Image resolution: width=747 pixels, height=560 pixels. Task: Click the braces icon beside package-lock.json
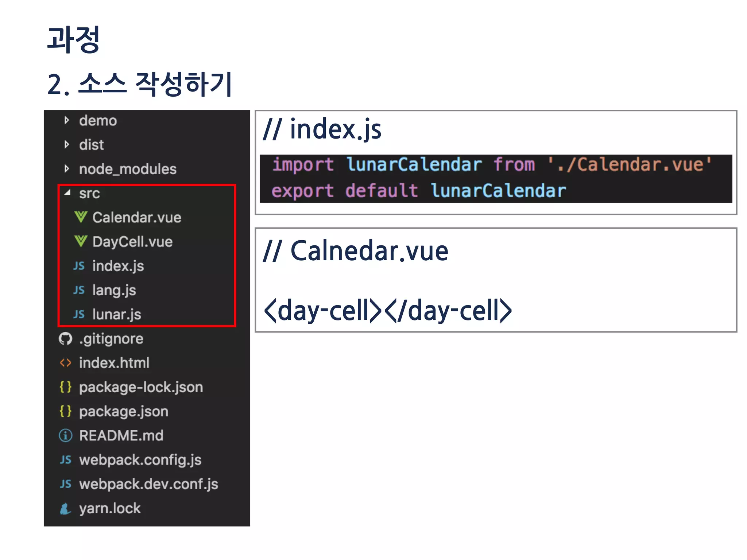pyautogui.click(x=66, y=387)
